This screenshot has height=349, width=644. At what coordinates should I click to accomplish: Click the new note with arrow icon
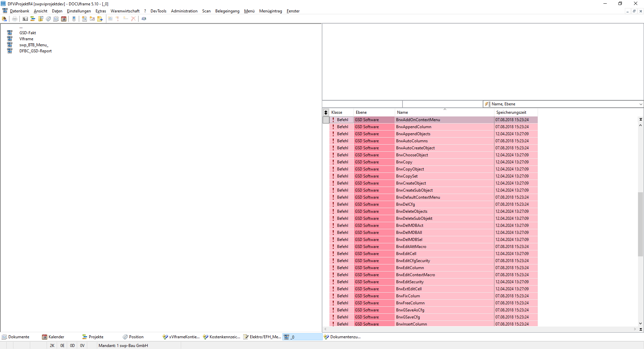pyautogui.click(x=100, y=19)
